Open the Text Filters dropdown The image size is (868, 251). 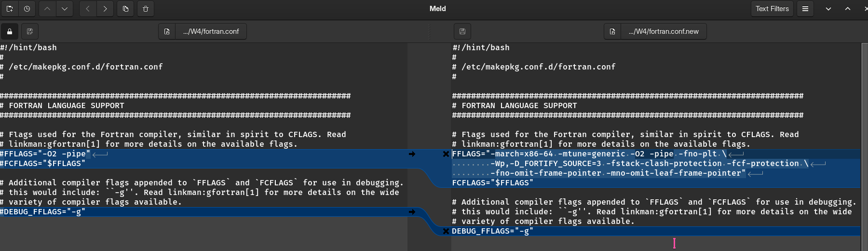(x=772, y=9)
